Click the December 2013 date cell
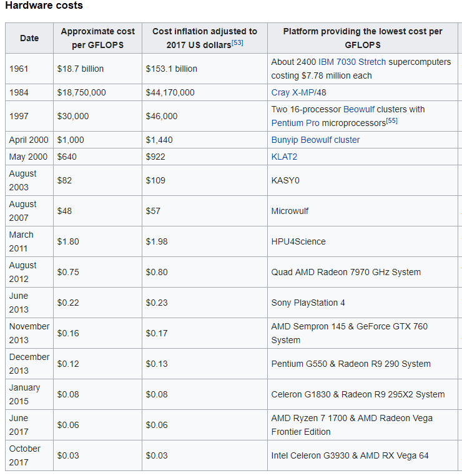 [29, 364]
